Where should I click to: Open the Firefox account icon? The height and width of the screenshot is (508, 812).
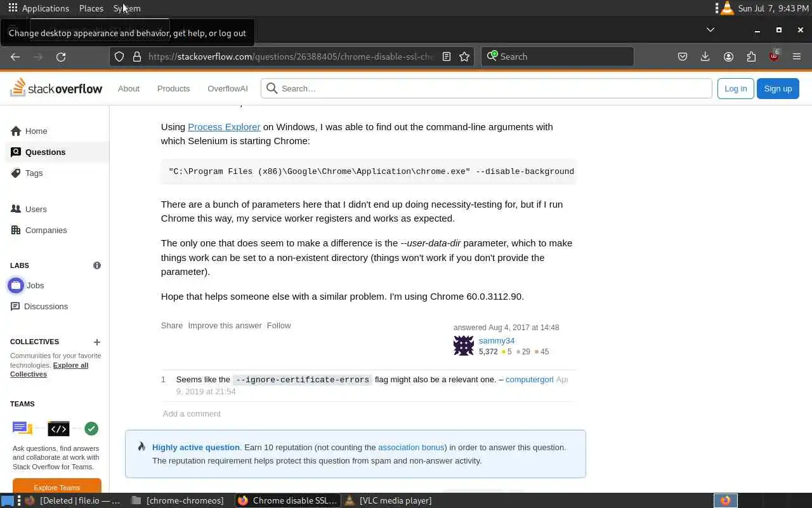tap(728, 57)
